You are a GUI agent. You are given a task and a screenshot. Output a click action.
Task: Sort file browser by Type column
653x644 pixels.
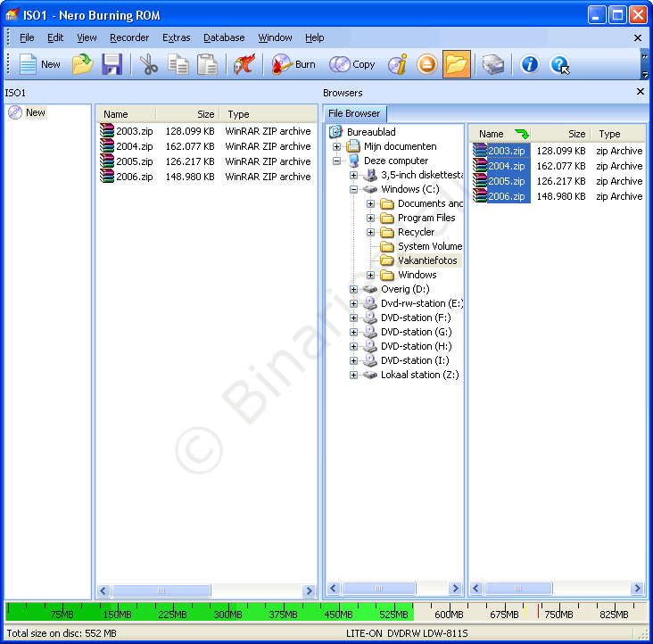[617, 134]
